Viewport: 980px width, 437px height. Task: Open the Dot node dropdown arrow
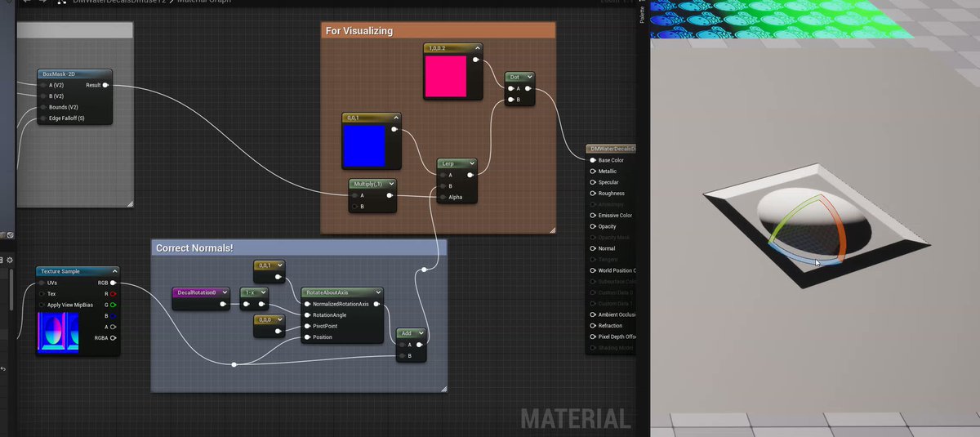point(528,77)
